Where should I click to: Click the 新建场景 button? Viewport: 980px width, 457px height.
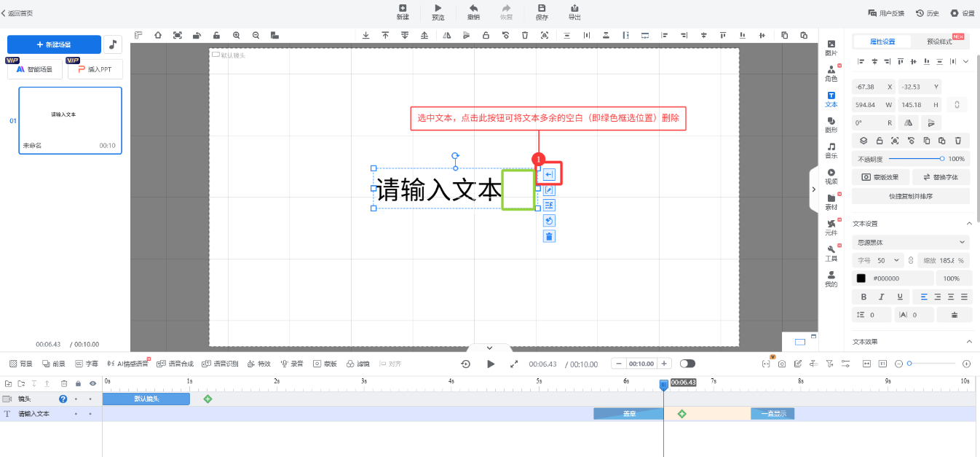point(54,44)
